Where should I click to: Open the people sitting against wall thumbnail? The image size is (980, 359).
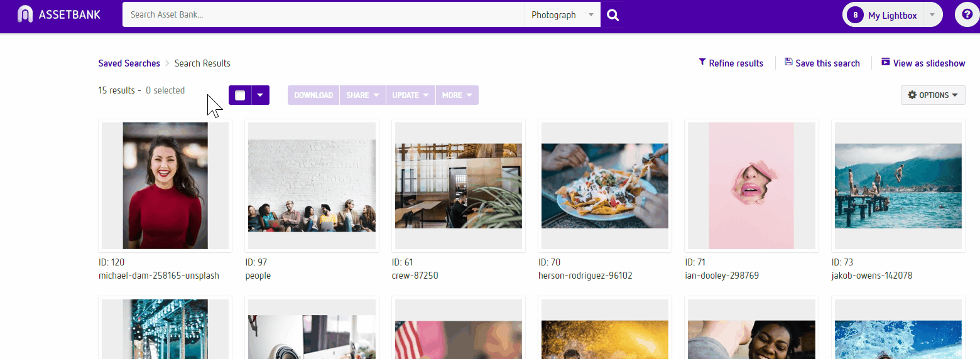coord(312,186)
